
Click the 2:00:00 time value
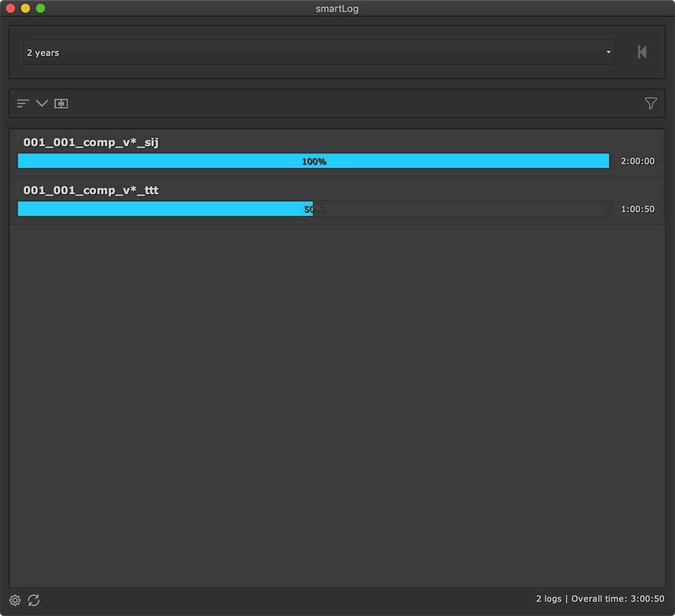pyautogui.click(x=637, y=161)
